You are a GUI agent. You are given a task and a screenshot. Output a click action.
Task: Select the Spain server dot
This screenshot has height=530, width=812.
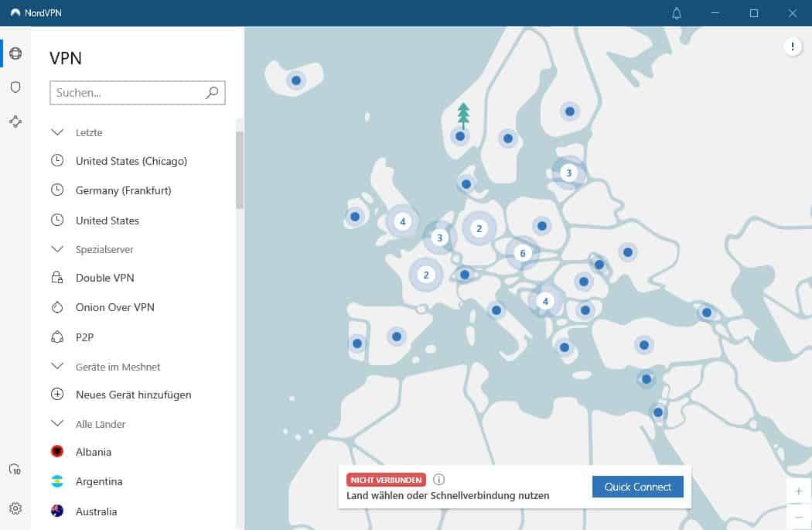(397, 337)
